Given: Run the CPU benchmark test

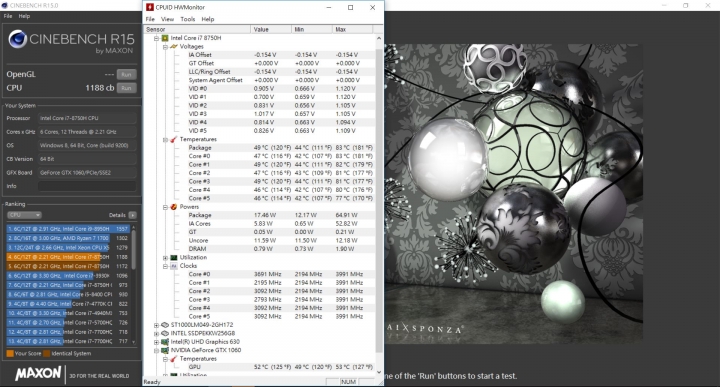Looking at the screenshot, I should pyautogui.click(x=126, y=88).
